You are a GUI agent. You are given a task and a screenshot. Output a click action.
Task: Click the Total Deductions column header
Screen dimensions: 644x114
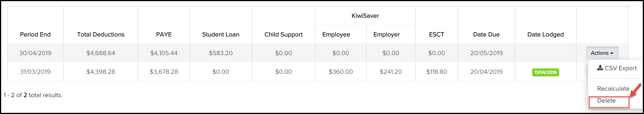click(x=101, y=34)
